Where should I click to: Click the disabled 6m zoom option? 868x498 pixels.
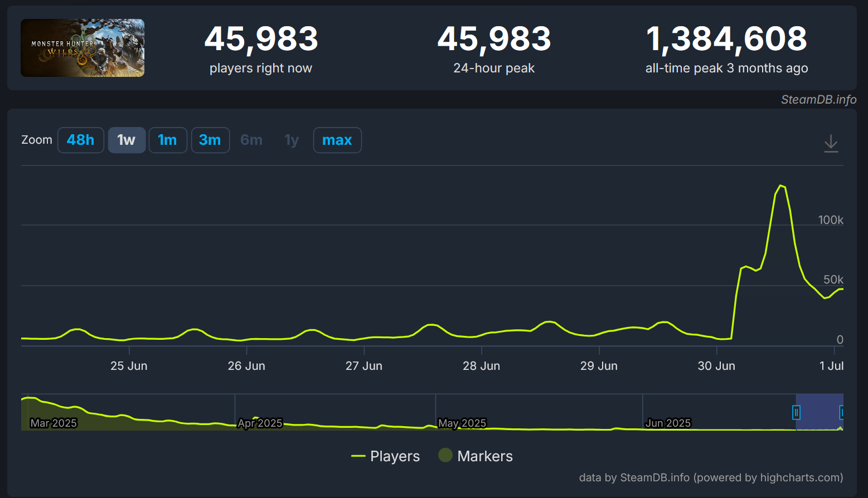pos(251,140)
